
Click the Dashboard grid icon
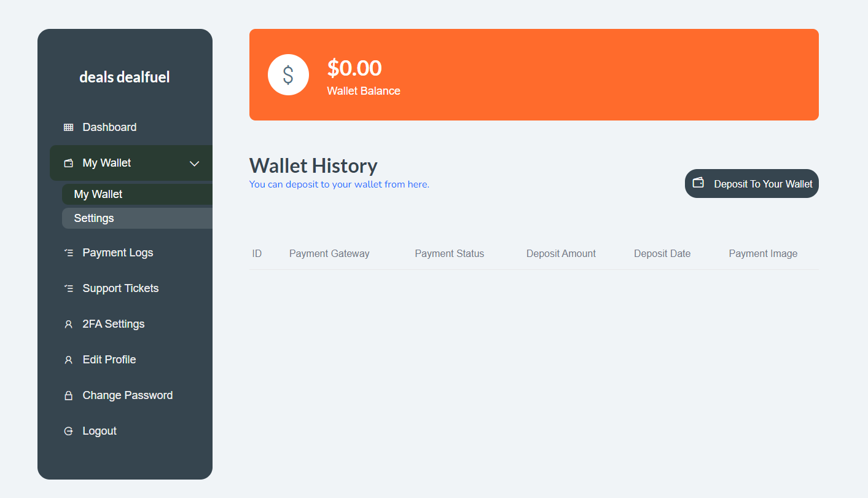coord(68,127)
